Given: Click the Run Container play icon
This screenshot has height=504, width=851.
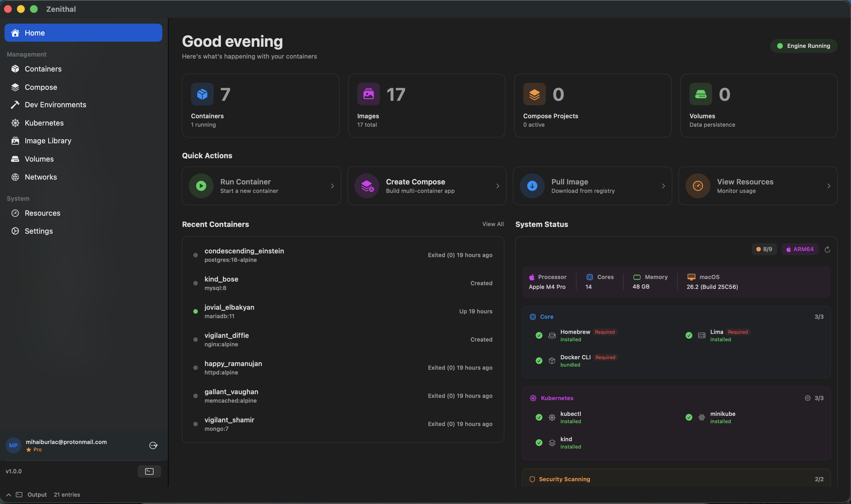Looking at the screenshot, I should pos(201,186).
